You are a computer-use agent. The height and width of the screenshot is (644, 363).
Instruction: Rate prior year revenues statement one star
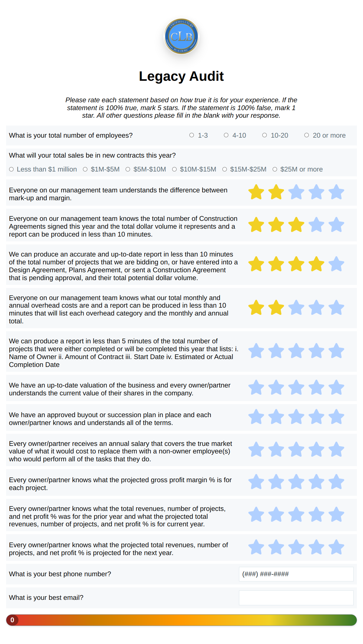(x=256, y=515)
